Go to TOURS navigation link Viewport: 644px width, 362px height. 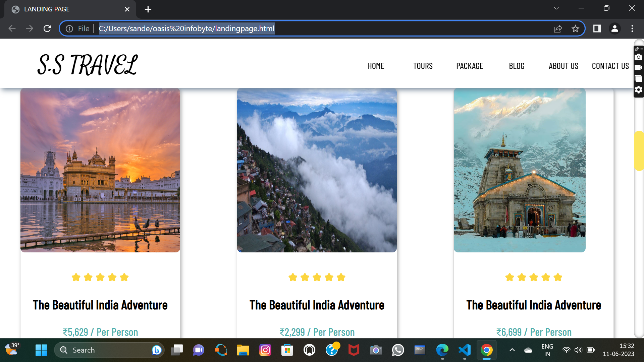point(423,66)
